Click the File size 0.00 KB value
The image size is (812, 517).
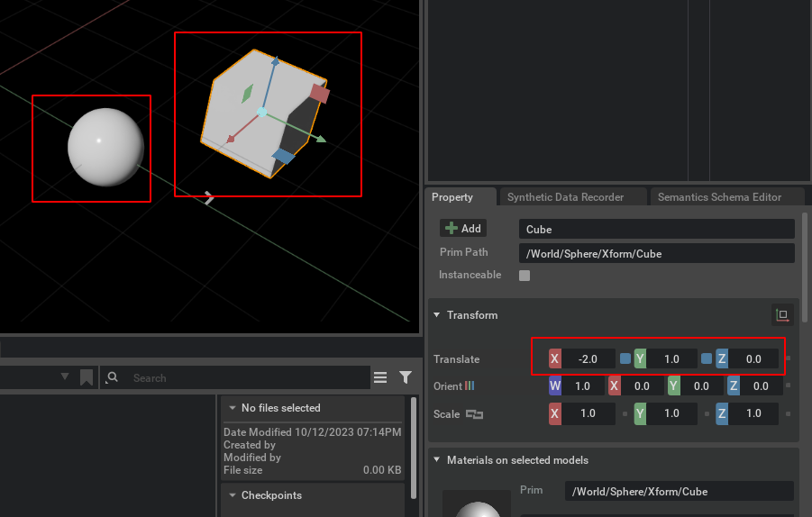381,470
